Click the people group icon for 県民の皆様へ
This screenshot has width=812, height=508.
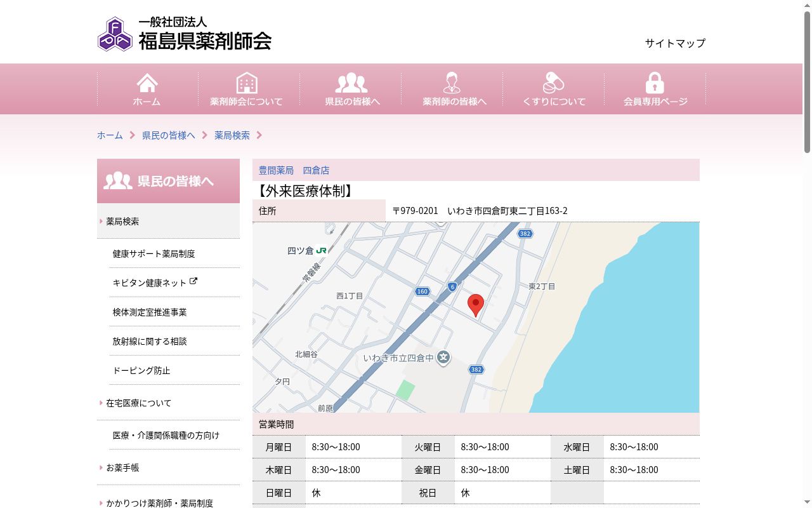[351, 83]
